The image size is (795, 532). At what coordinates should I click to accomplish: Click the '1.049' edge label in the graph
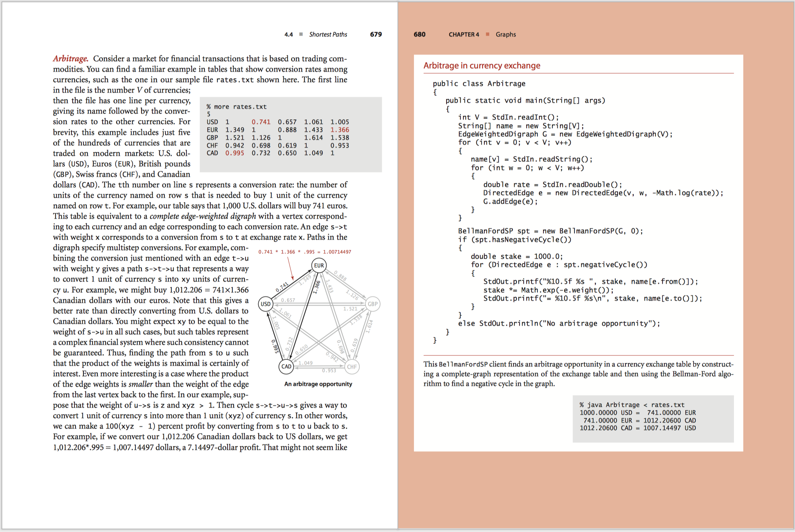point(305,363)
